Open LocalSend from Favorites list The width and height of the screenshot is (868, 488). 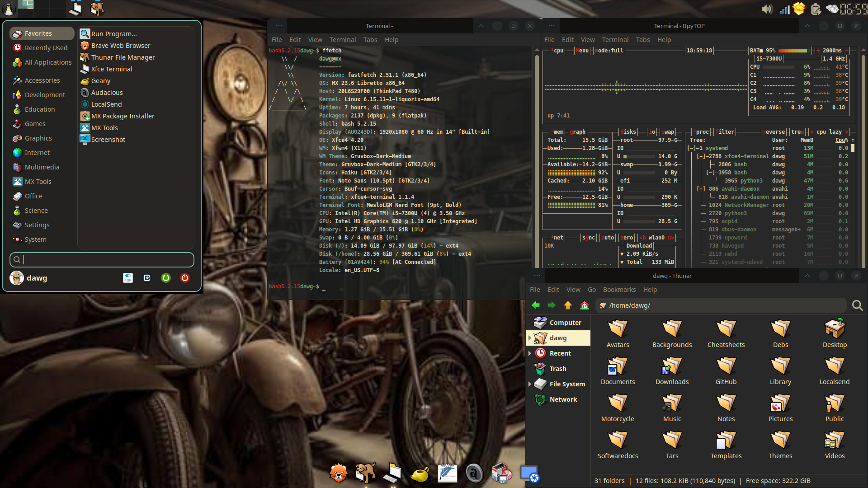coord(136,104)
